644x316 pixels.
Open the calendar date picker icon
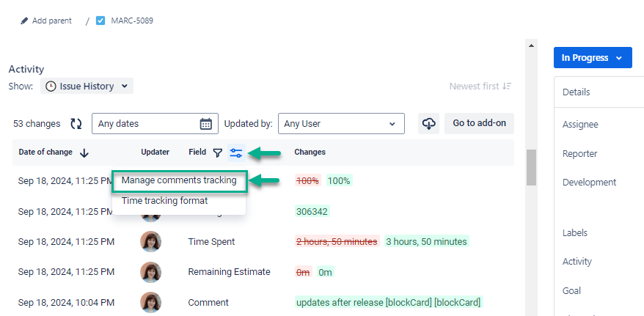(x=206, y=123)
